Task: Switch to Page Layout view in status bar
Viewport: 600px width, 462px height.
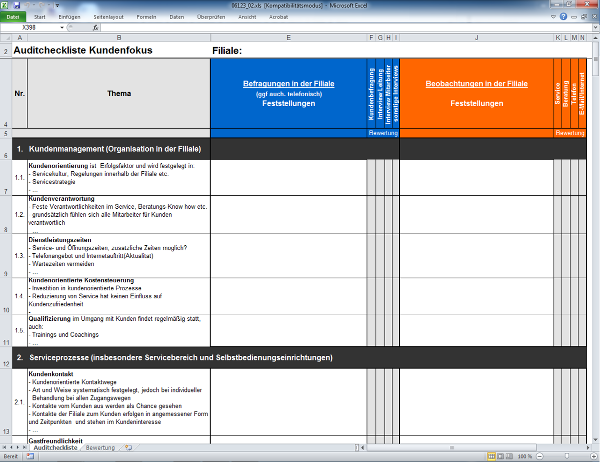Action: [501, 456]
